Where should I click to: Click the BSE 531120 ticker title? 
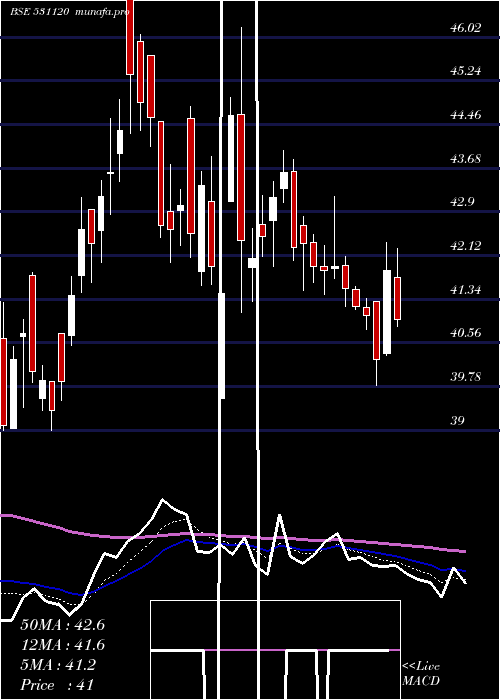click(39, 12)
